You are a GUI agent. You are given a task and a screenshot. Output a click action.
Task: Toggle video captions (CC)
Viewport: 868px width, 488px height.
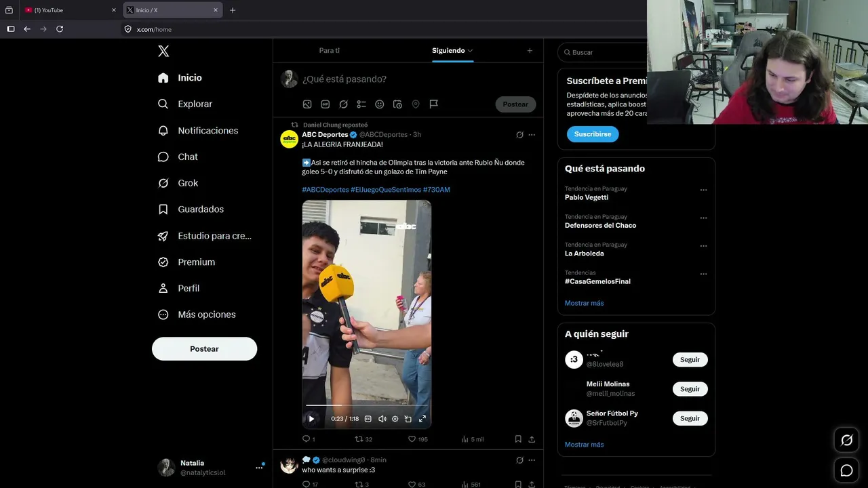tap(368, 419)
